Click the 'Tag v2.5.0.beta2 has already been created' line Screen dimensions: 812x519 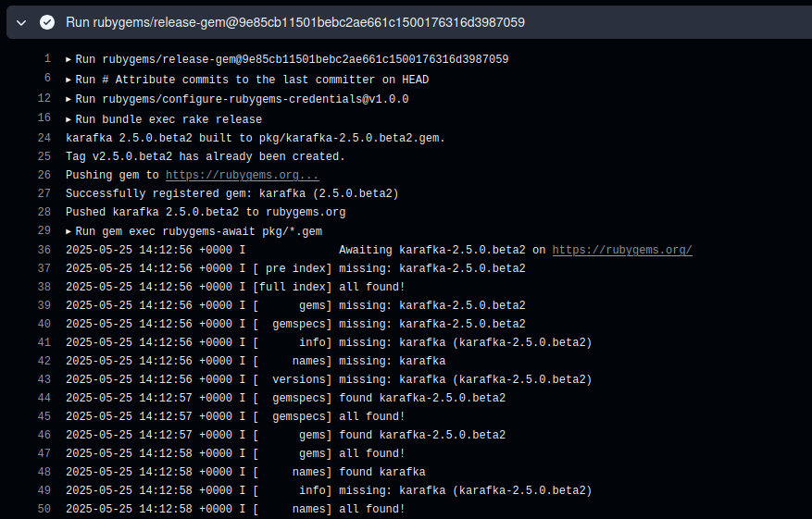205,156
